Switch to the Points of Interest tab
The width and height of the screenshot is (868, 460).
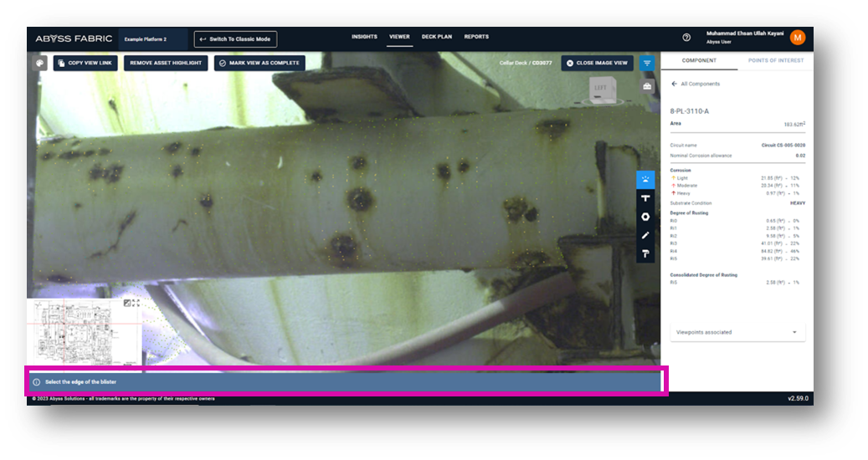775,60
